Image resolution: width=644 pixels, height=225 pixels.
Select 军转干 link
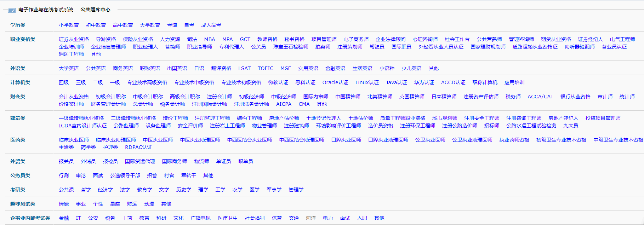tap(189, 175)
